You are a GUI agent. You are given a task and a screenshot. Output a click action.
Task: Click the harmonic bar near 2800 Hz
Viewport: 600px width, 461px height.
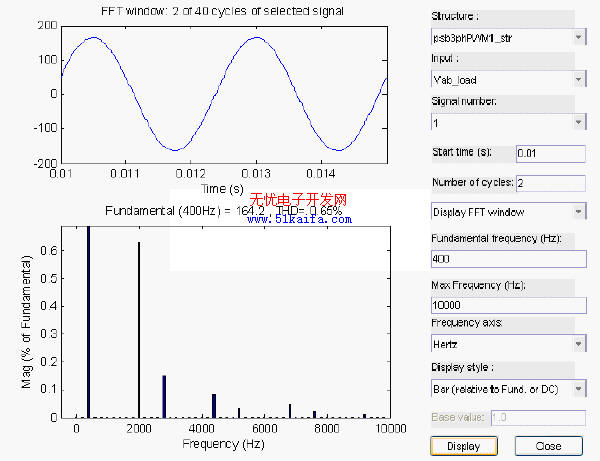pos(164,396)
